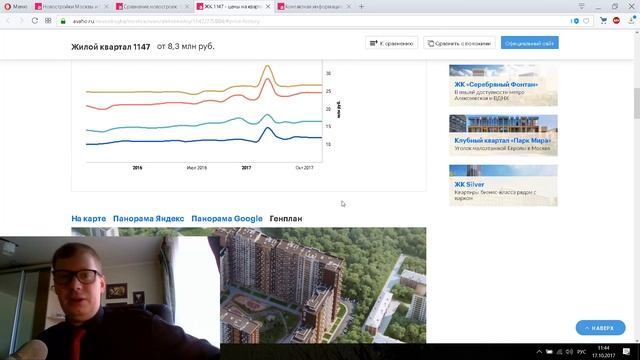Click the 'Окт 2017' chart axis label
640x360 pixels.
point(304,168)
